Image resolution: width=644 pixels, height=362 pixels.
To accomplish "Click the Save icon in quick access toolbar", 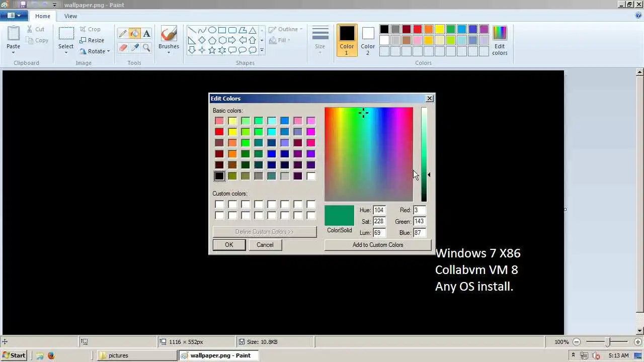I will coord(23,5).
